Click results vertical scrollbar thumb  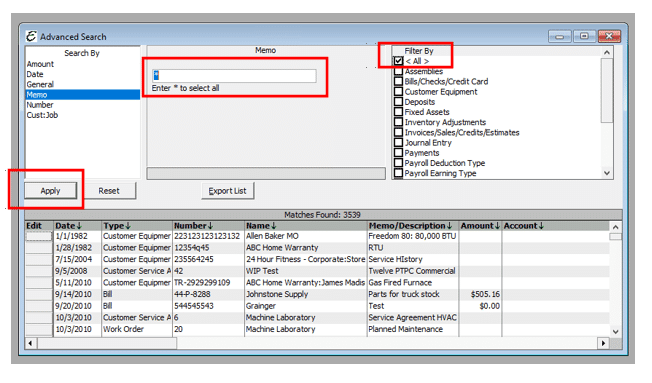(615, 237)
